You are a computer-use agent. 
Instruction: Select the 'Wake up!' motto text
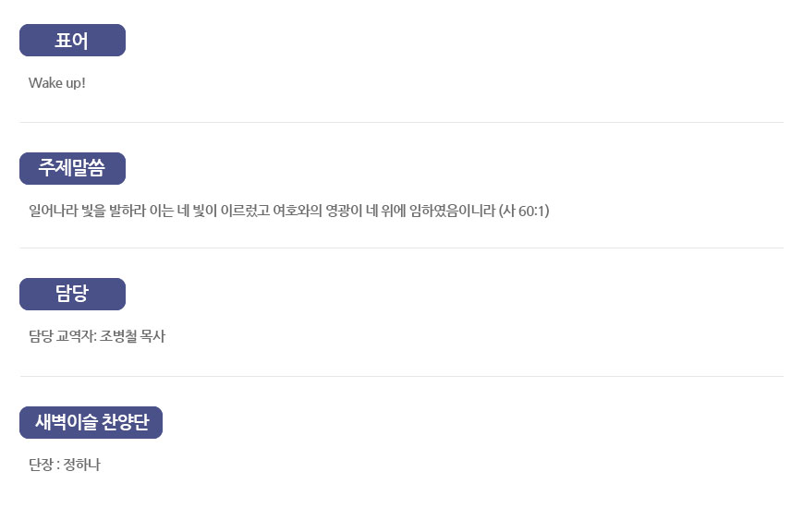click(x=57, y=83)
